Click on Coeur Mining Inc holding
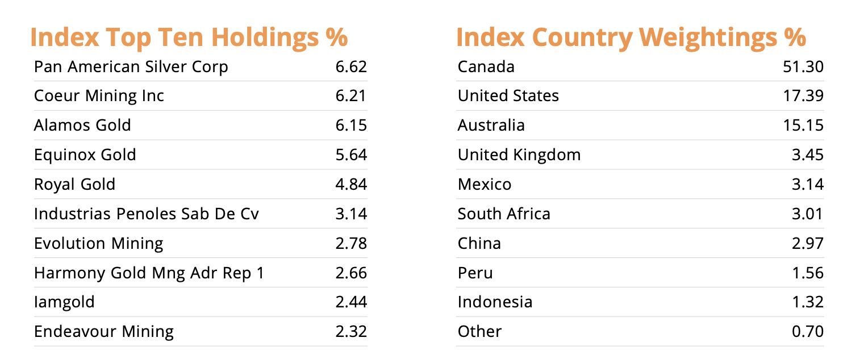Viewport: 868px width, 350px height. coord(99,96)
